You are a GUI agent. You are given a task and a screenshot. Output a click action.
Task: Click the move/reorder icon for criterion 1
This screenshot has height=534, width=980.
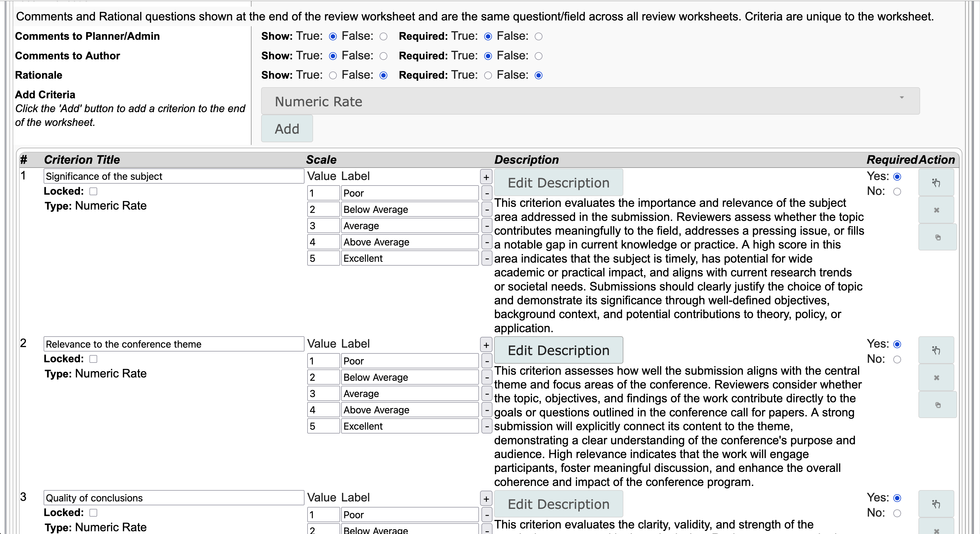pyautogui.click(x=936, y=183)
